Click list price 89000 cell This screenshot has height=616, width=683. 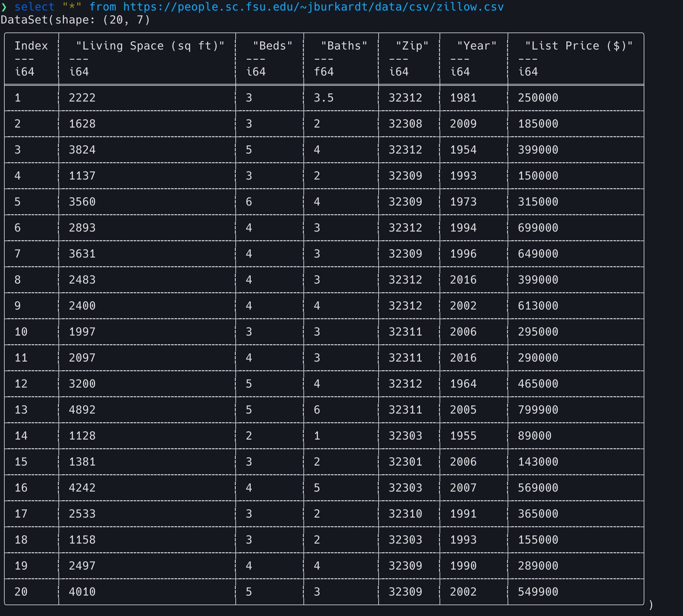click(535, 436)
